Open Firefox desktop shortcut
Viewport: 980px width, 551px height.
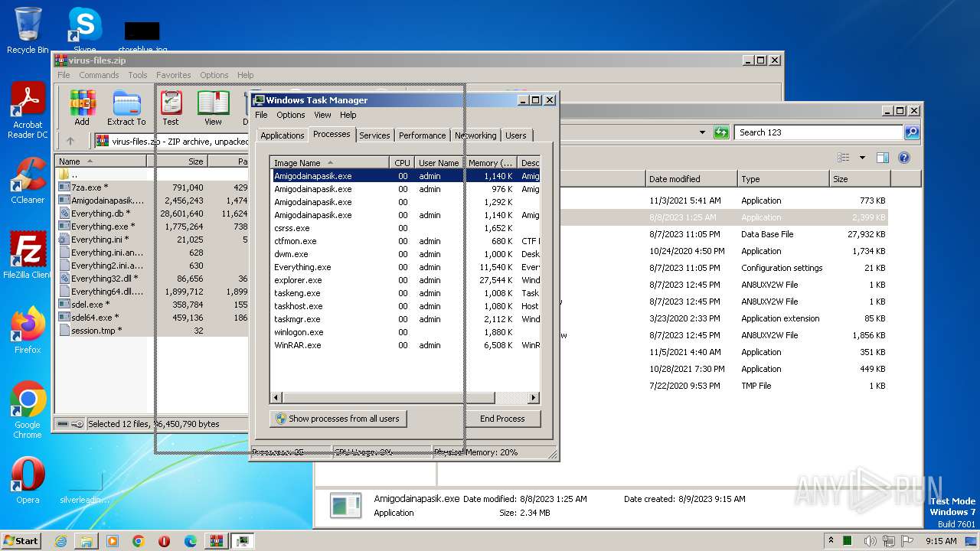(x=28, y=331)
